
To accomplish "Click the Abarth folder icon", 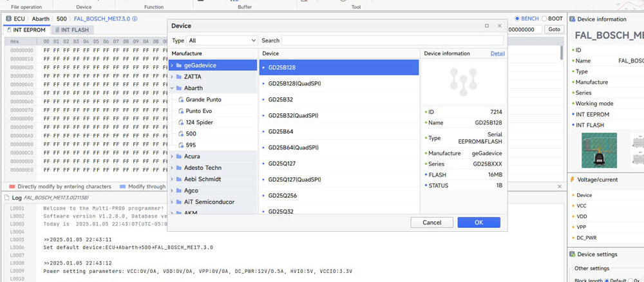I will 178,88.
